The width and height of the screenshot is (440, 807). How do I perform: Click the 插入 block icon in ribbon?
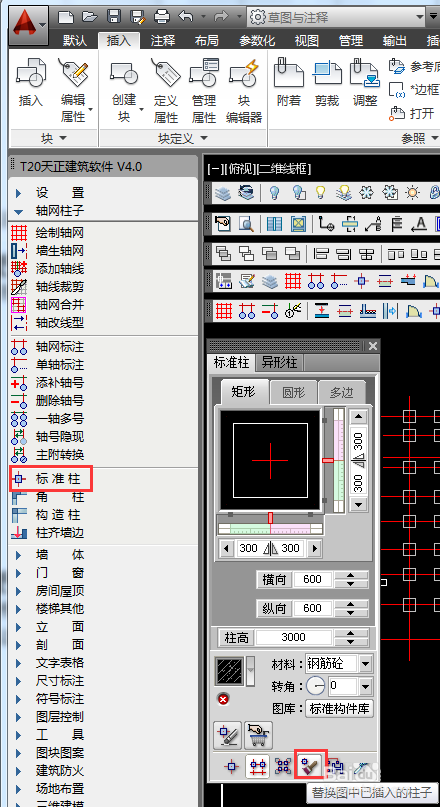pyautogui.click(x=31, y=72)
